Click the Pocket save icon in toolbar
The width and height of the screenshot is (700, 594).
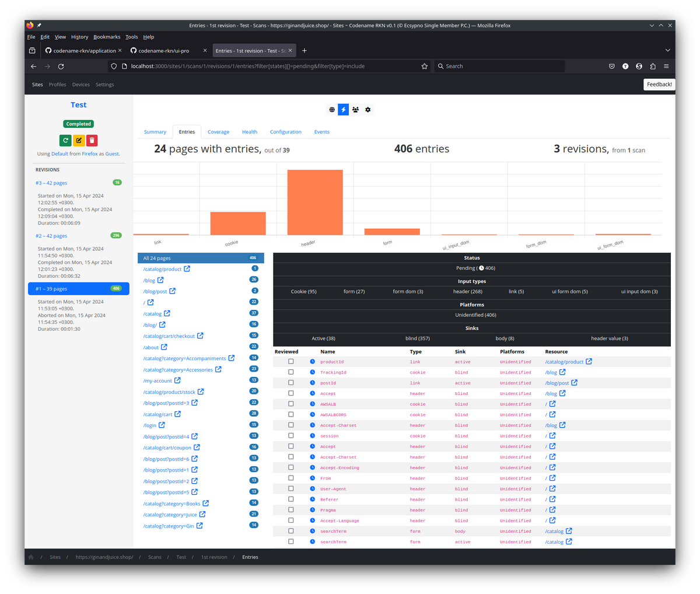pos(611,67)
